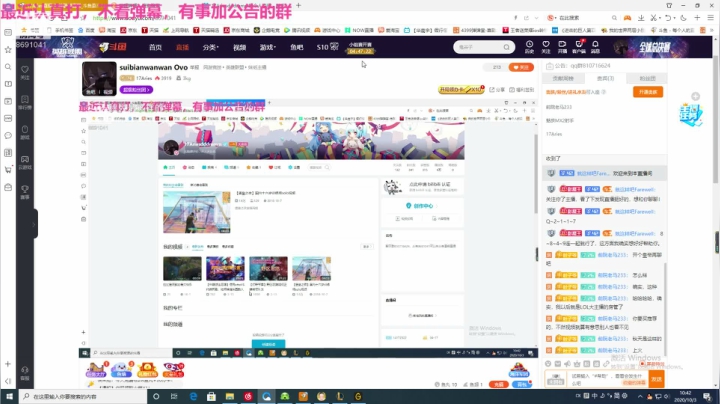Open the 关注 heart icon in header

pos(546,46)
